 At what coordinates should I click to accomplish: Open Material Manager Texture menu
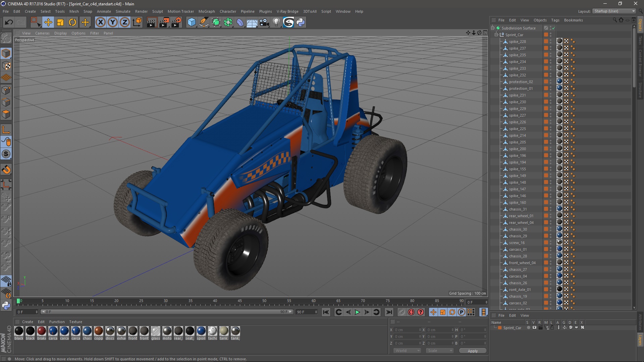(75, 322)
